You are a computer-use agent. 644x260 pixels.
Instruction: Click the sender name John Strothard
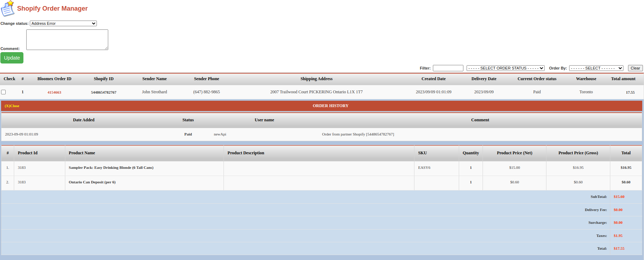click(x=154, y=92)
